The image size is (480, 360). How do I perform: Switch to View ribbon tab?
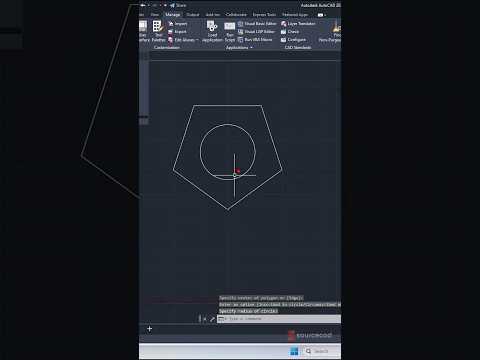click(155, 15)
